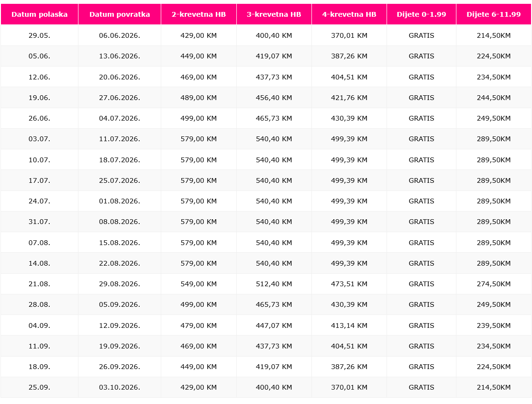532x404 pixels.
Task: Click the 489,00 KM price cell
Action: coord(199,98)
